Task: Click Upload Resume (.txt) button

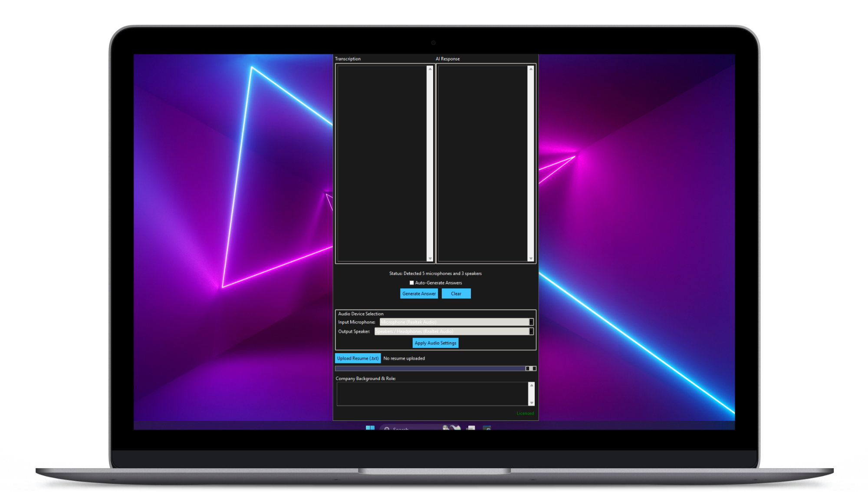Action: point(358,358)
